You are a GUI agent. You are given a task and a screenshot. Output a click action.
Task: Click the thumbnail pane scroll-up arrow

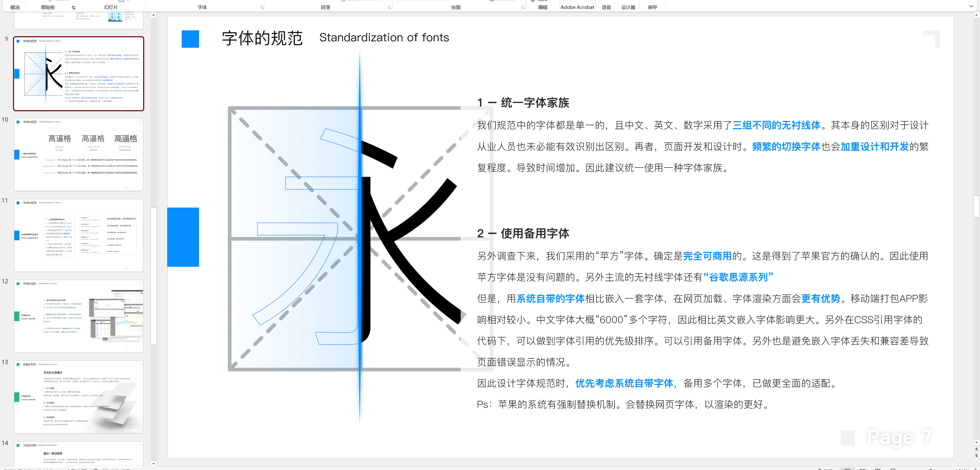click(x=153, y=15)
